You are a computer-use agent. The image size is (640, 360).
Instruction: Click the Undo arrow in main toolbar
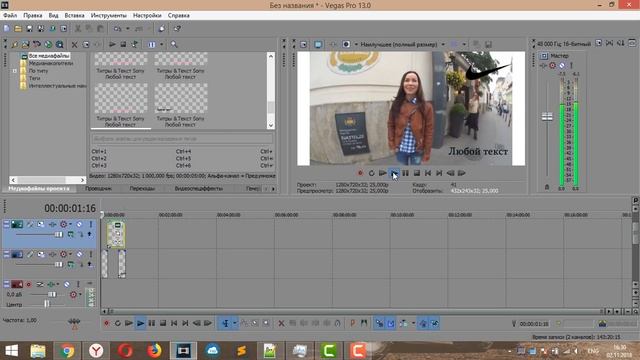pyautogui.click(x=118, y=29)
